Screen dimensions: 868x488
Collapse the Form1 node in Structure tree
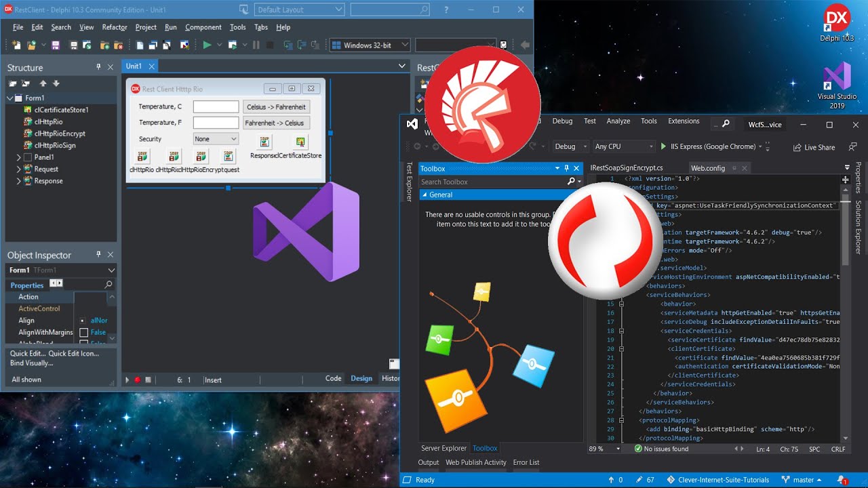click(10, 98)
